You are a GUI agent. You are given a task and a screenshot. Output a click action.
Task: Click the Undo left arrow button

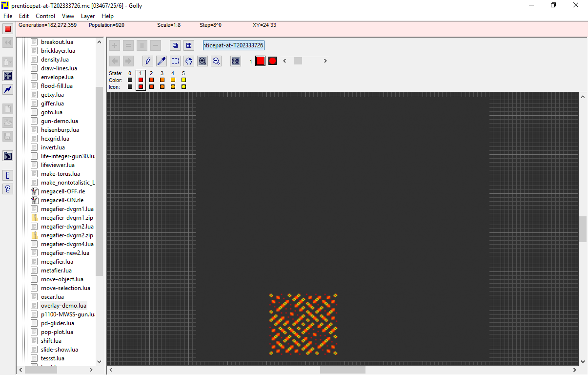(x=115, y=61)
